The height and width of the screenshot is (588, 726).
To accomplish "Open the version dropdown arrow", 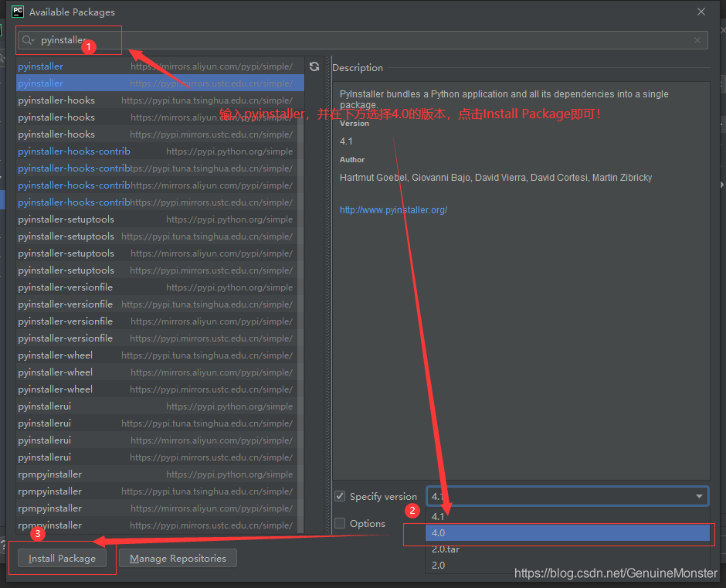I will pos(699,496).
